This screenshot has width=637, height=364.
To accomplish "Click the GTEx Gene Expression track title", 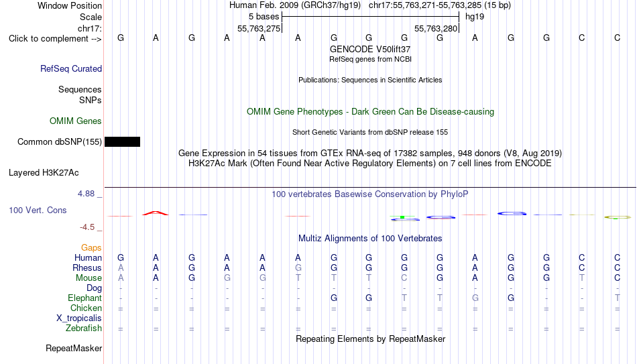I will (x=370, y=153).
